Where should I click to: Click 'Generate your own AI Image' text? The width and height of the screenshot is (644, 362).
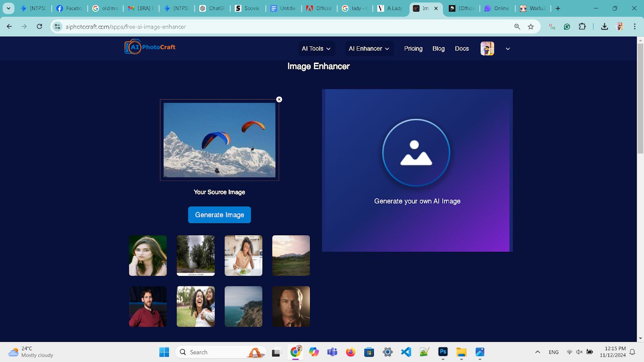pos(417,201)
